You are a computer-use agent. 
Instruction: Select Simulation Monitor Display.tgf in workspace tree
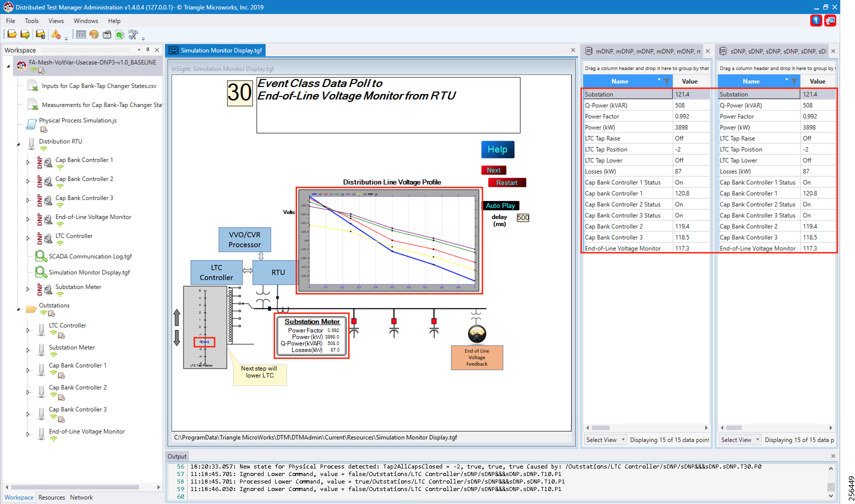[89, 272]
